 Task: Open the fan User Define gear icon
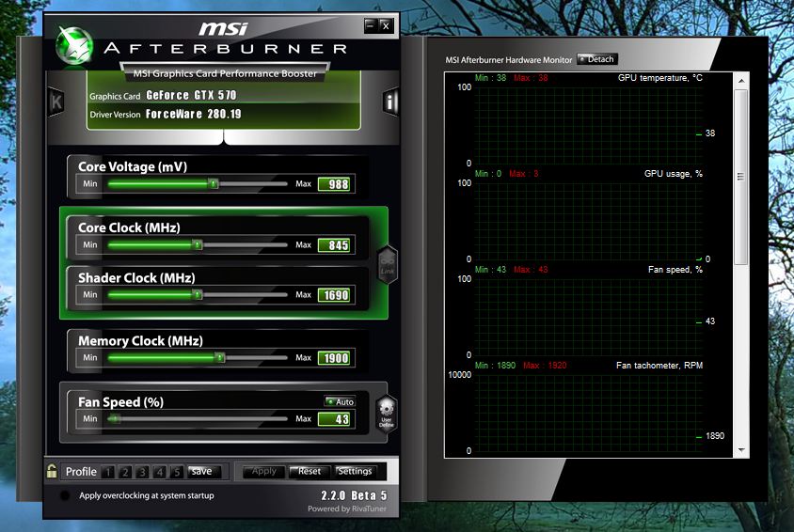click(387, 414)
